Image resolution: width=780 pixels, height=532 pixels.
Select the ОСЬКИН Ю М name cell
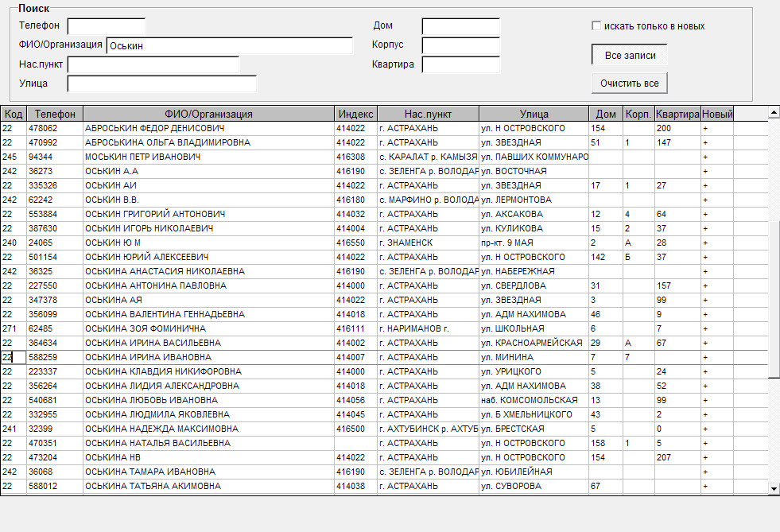click(x=208, y=243)
